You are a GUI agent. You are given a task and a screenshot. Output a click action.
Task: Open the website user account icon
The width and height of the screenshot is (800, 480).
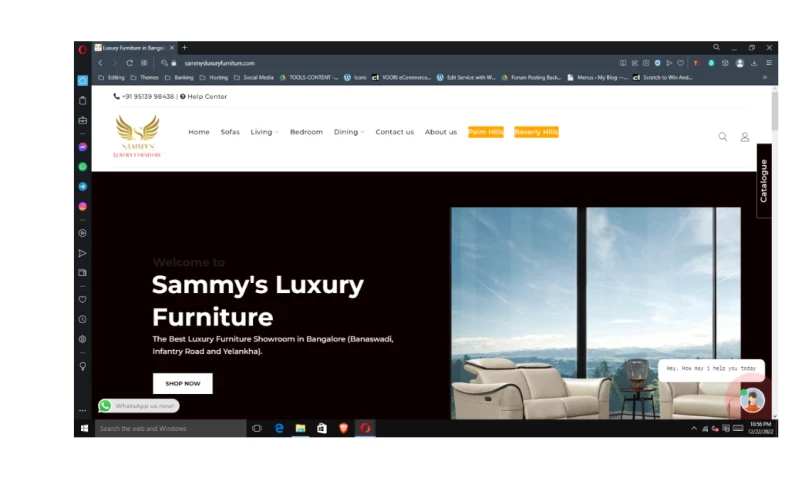(x=745, y=137)
